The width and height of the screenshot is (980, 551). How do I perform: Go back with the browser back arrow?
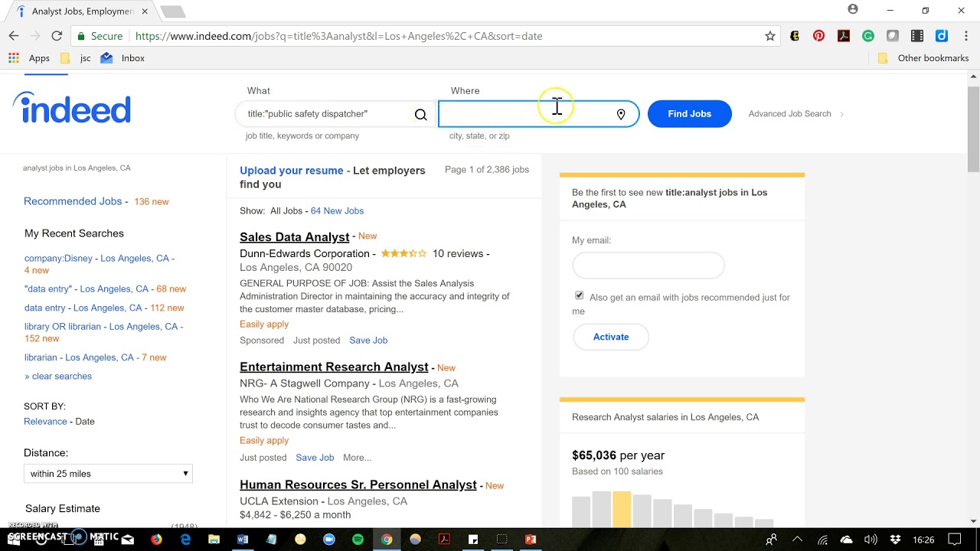click(x=14, y=36)
